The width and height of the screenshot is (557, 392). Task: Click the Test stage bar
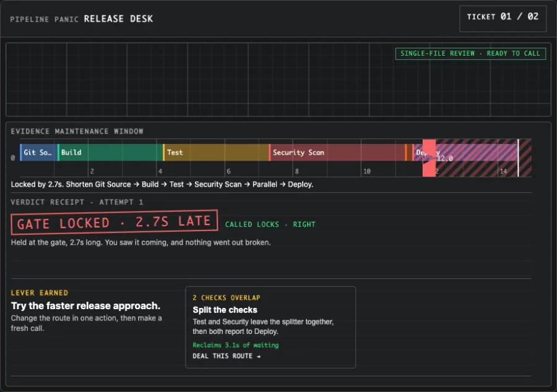pyautogui.click(x=215, y=152)
